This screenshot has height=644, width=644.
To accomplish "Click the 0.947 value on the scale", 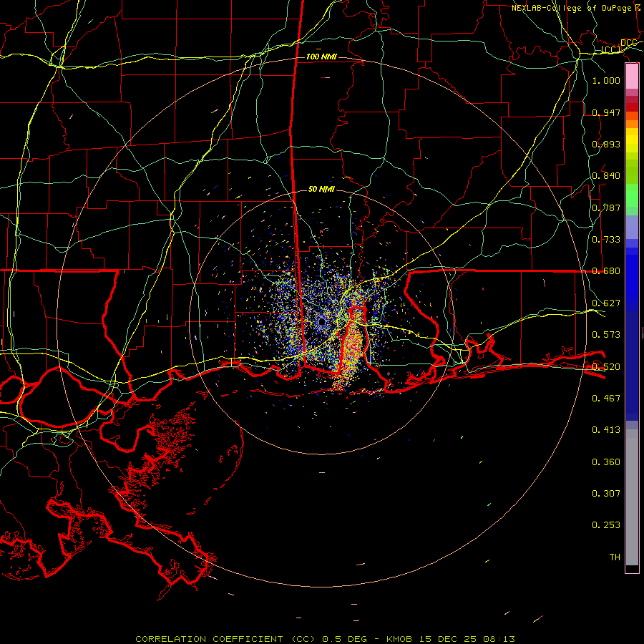I will tap(606, 112).
